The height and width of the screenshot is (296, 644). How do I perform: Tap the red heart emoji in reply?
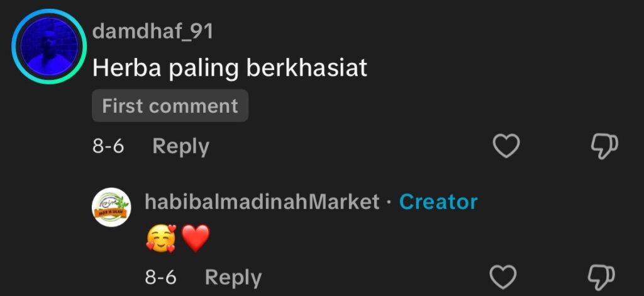(196, 239)
